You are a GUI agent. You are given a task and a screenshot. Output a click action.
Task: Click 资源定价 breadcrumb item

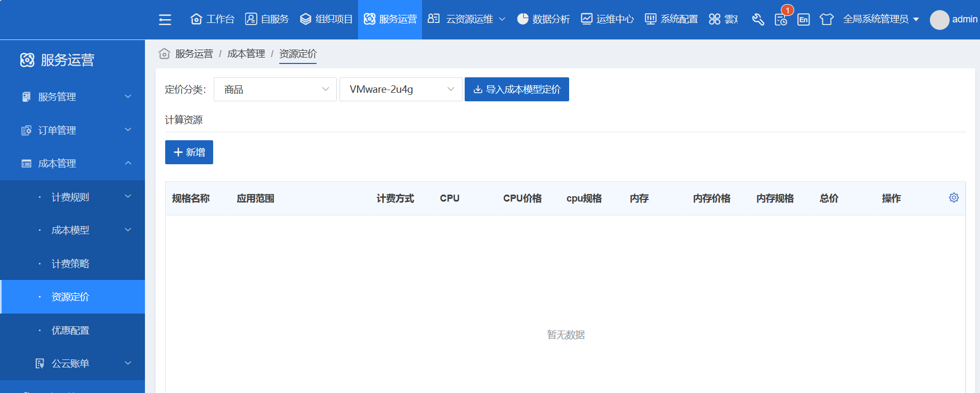(x=298, y=54)
